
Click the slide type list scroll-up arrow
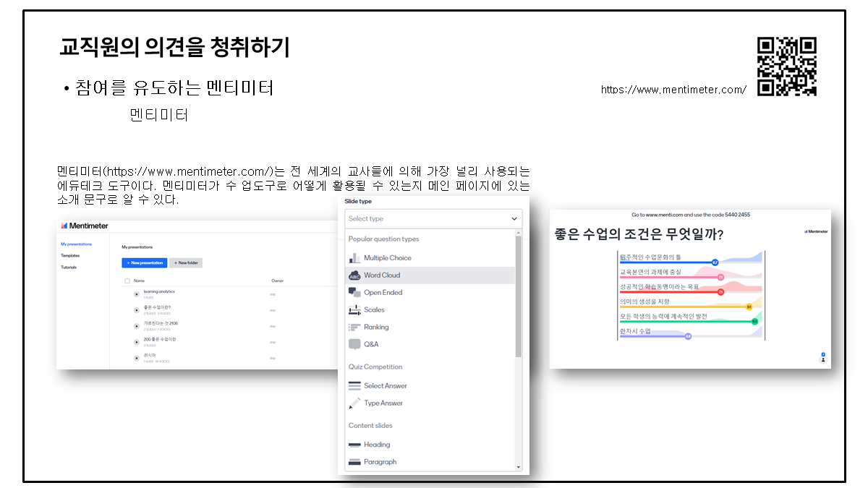point(518,234)
